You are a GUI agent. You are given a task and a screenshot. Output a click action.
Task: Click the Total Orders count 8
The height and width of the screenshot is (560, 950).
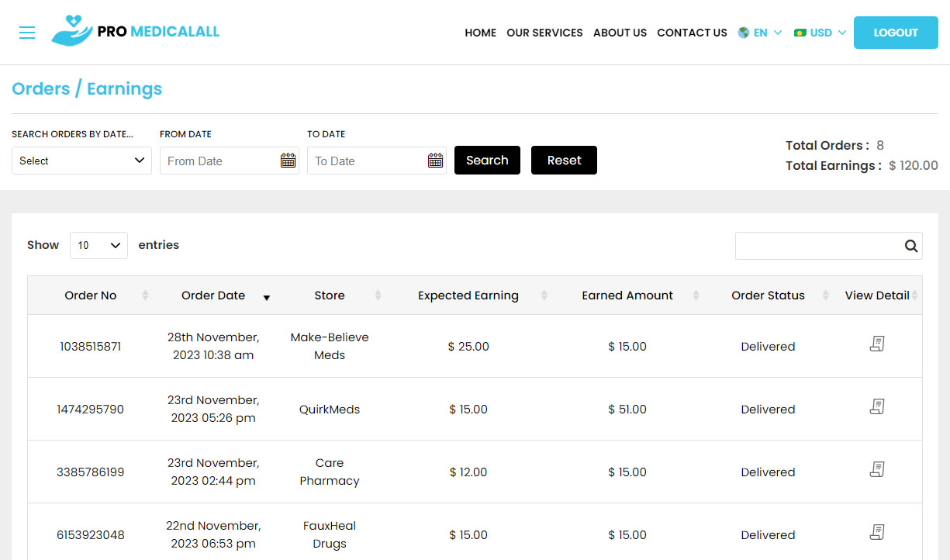(x=880, y=145)
